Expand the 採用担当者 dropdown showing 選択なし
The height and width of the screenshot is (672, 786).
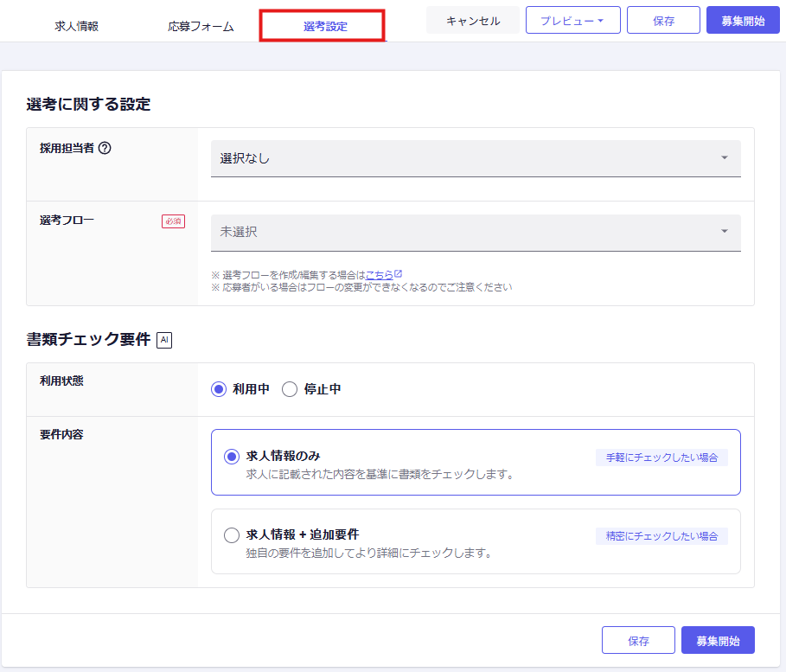[476, 158]
